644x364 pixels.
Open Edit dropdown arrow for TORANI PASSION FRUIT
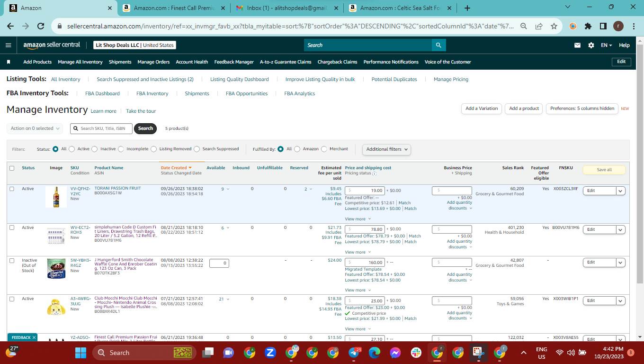tap(621, 191)
